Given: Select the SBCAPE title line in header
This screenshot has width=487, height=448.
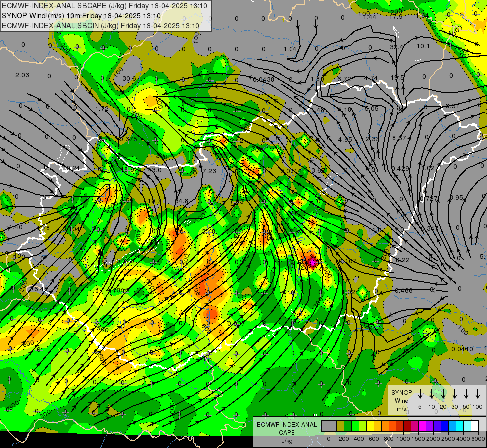Looking at the screenshot, I should point(104,6).
